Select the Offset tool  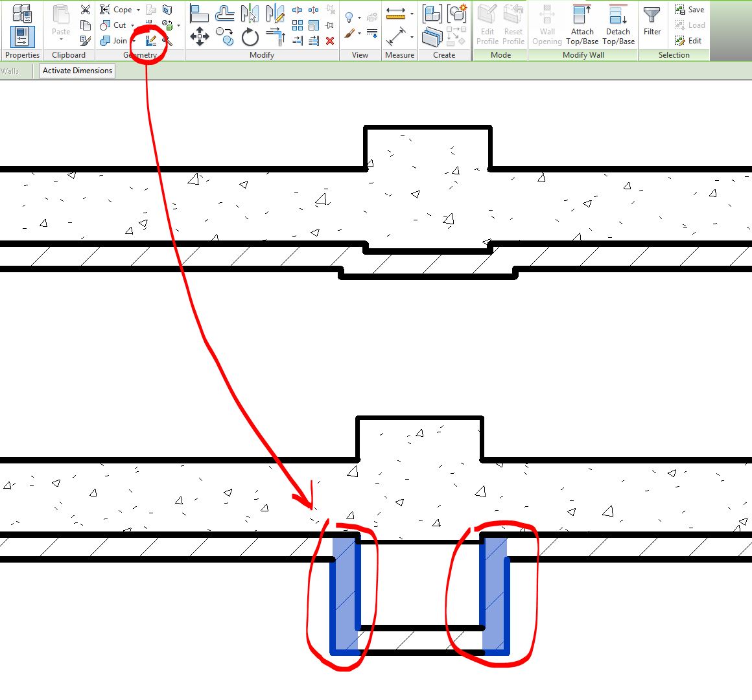click(224, 14)
